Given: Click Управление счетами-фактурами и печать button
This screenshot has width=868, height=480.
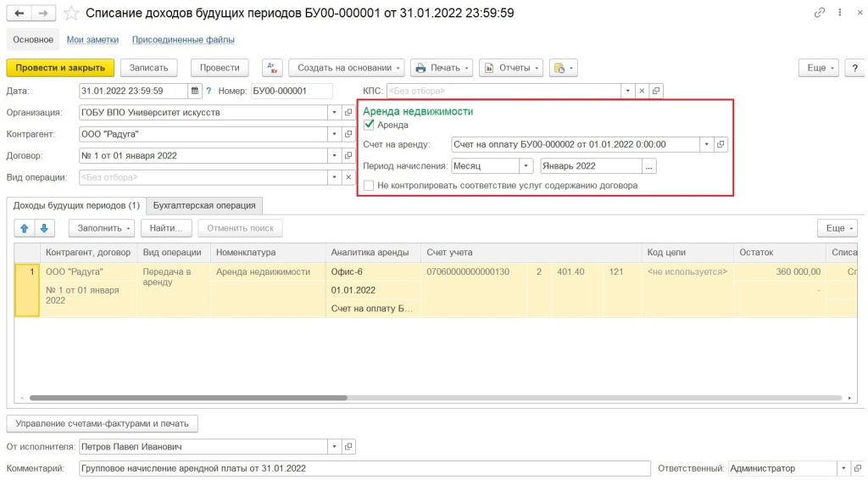Looking at the screenshot, I should [x=103, y=423].
